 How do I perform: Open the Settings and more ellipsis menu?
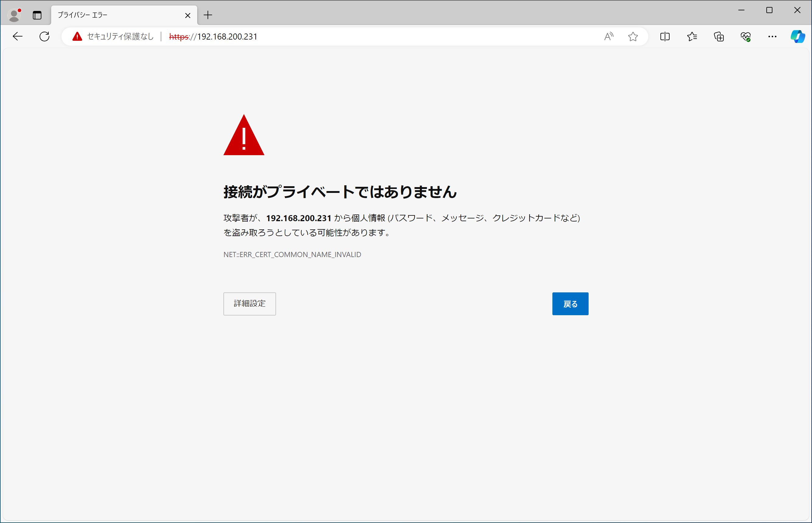click(772, 36)
